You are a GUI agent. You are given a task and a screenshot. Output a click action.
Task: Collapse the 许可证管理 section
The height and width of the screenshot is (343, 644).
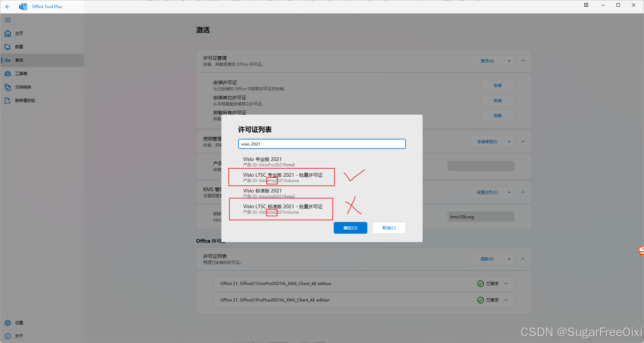[x=523, y=61]
